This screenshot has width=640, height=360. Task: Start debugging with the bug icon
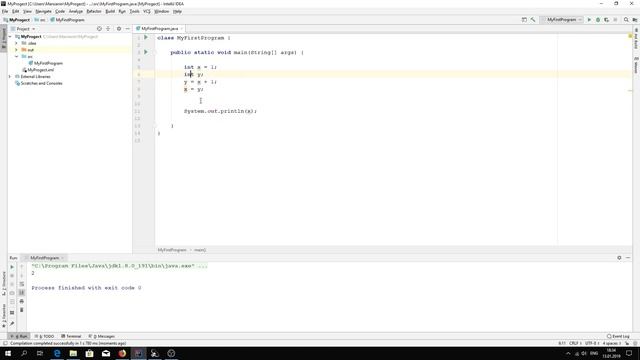[598, 20]
